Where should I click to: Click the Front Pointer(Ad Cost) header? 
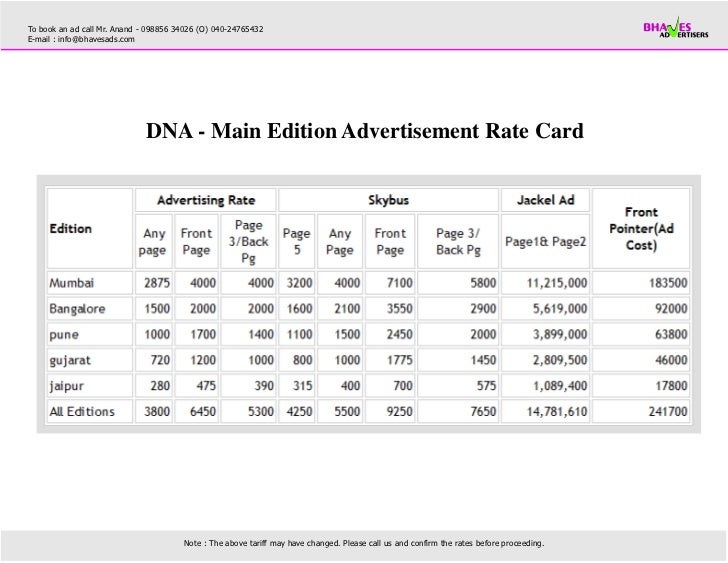[x=641, y=228]
